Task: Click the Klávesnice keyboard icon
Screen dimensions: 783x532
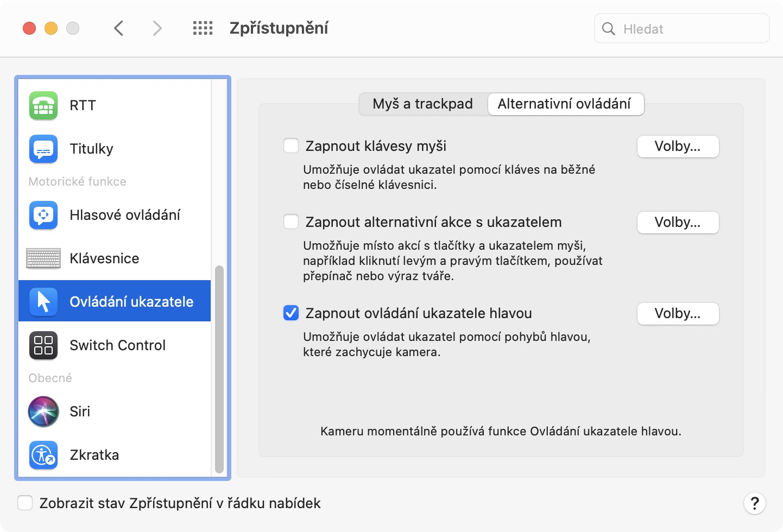Action: click(43, 258)
